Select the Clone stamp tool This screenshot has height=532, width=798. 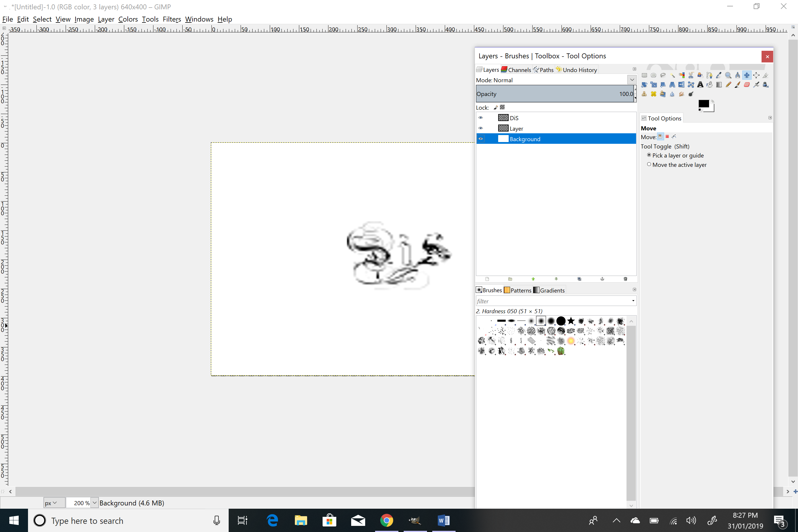pyautogui.click(x=644, y=94)
